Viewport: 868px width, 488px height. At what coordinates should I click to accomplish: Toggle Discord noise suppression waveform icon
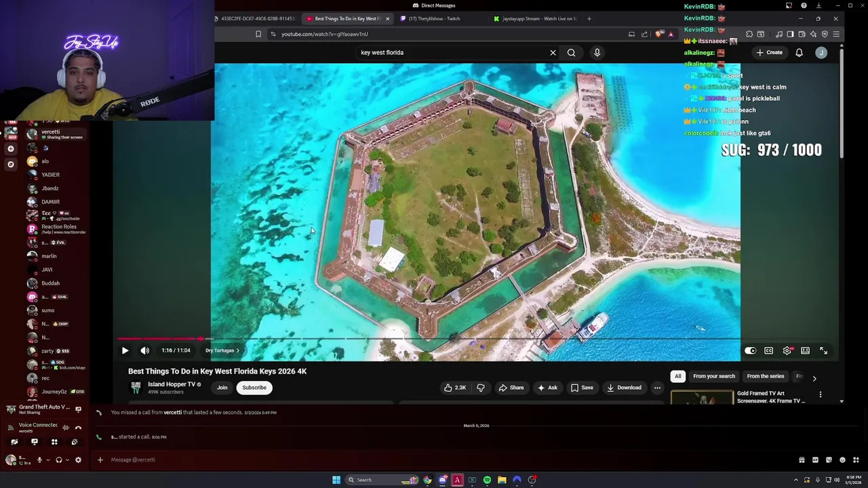(x=66, y=428)
